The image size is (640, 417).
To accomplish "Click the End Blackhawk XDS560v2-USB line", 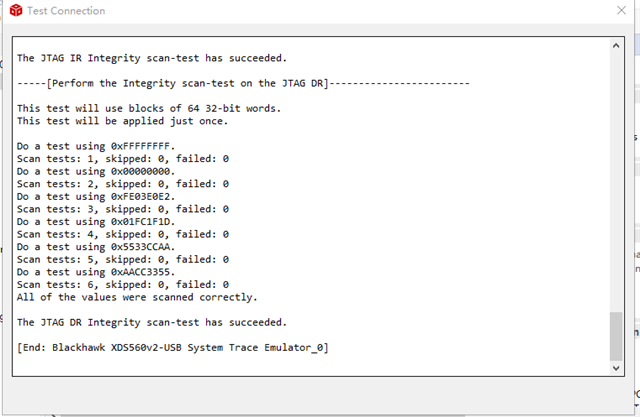I will (173, 347).
